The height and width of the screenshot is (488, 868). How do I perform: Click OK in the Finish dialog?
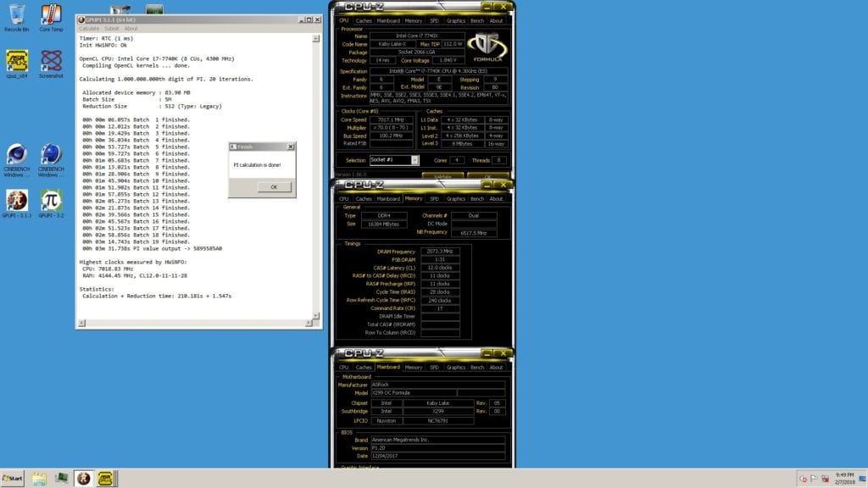tap(274, 187)
